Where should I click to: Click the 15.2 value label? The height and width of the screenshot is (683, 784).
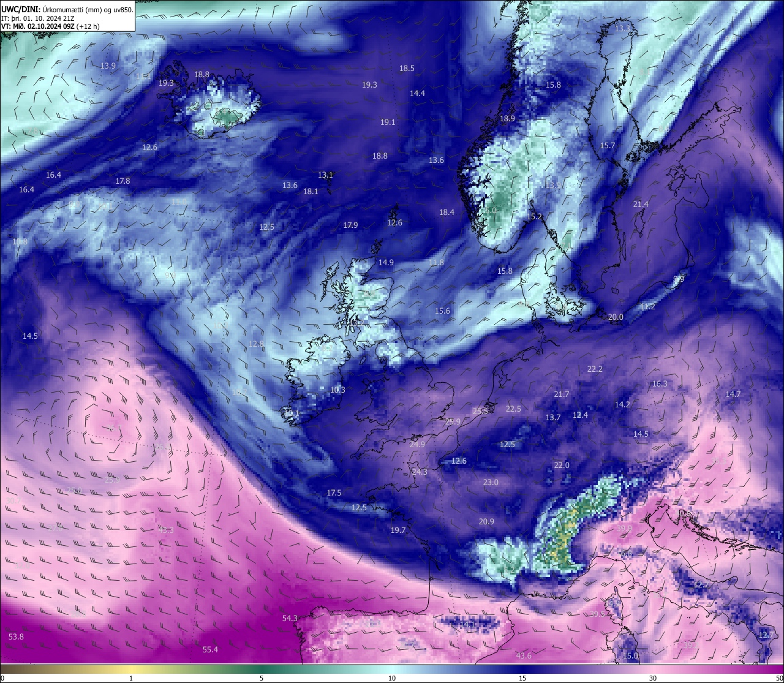pos(534,216)
